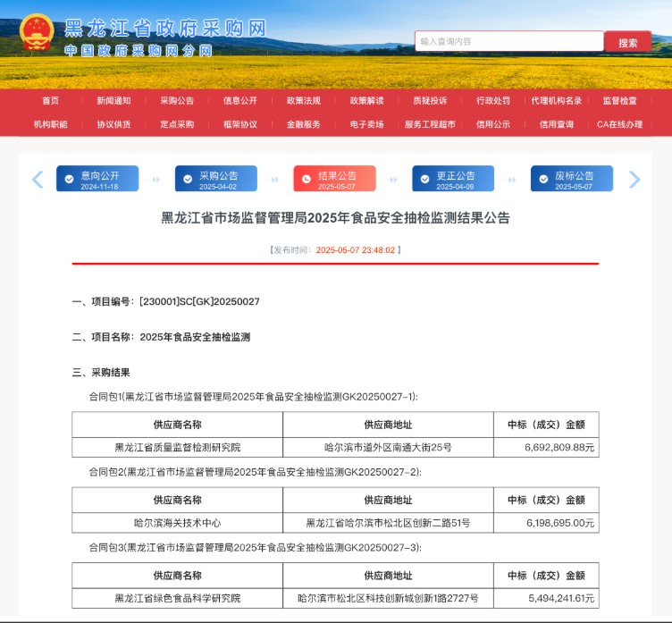Click address 哈尔滨市道外区南通大街25号
Image resolution: width=672 pixels, height=623 pixels.
389,447
